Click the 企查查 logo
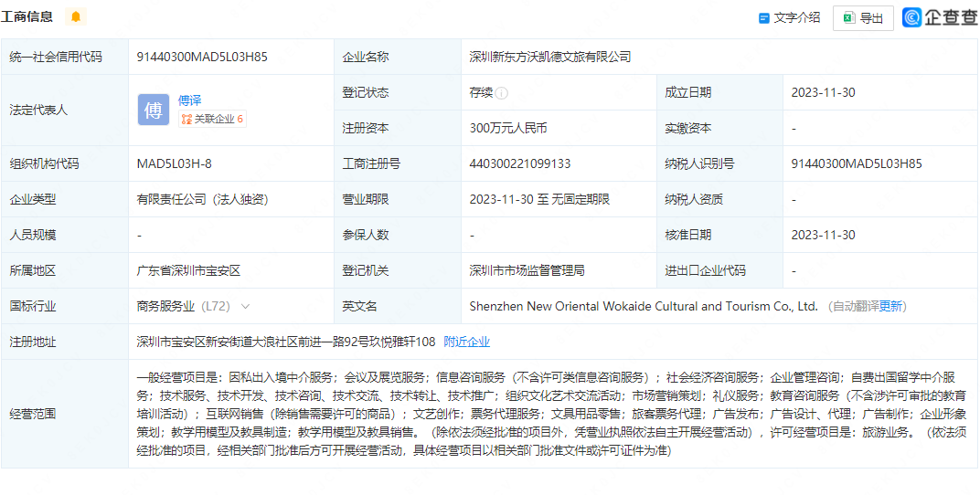 [x=940, y=17]
